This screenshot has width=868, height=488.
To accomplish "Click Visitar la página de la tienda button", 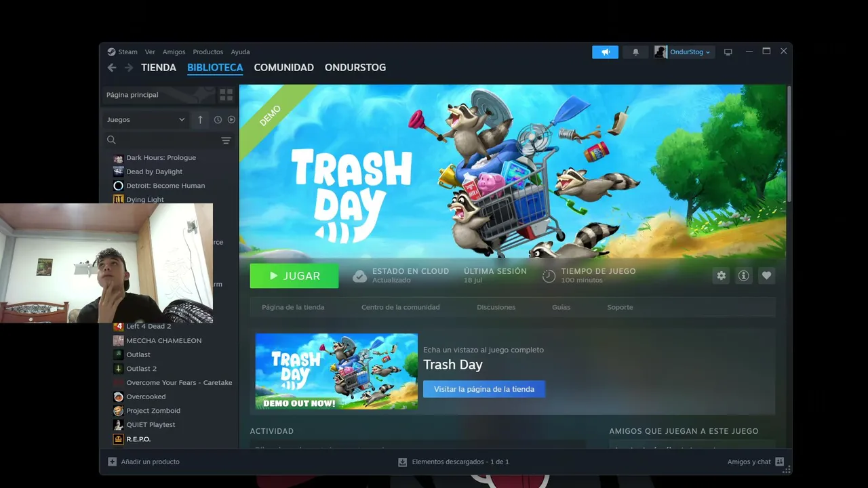I will click(x=484, y=389).
